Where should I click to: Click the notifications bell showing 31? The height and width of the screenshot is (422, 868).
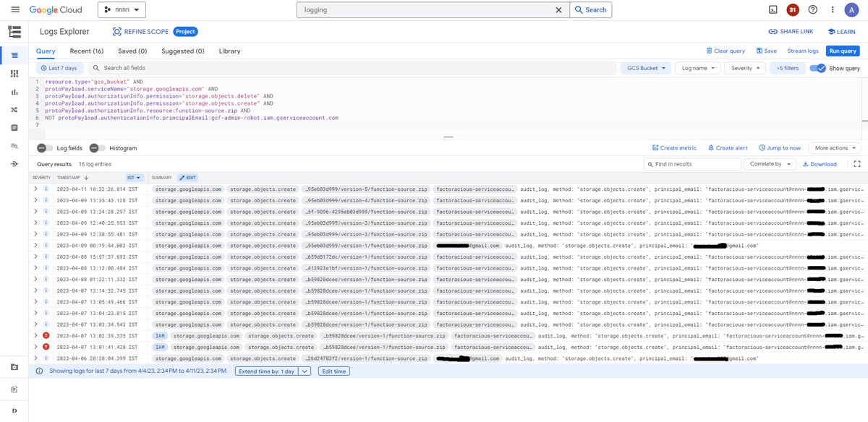[x=792, y=9]
